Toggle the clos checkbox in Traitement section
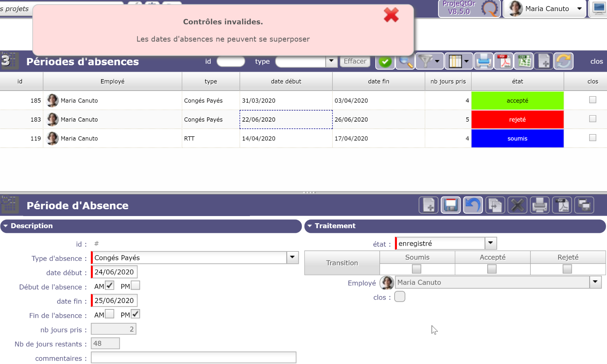The height and width of the screenshot is (364, 607). point(400,297)
